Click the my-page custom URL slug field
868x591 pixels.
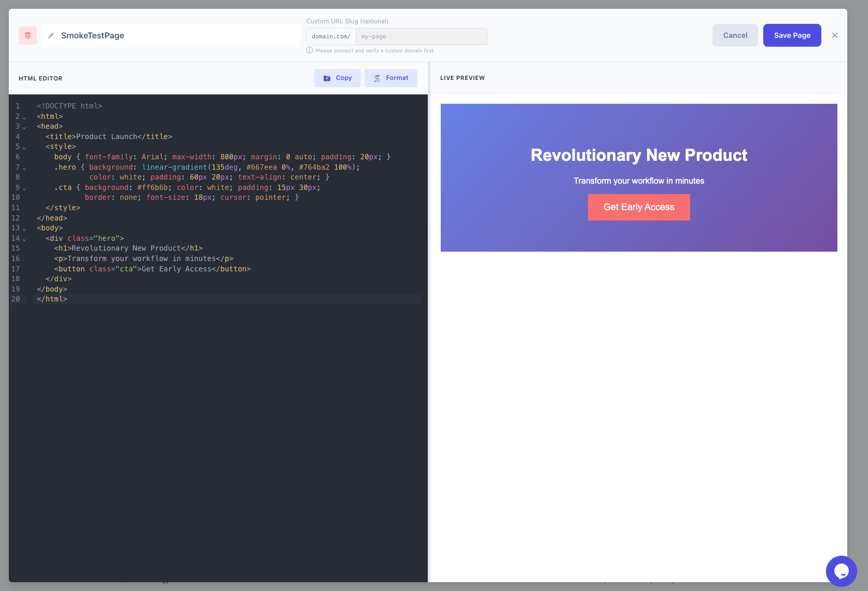click(422, 36)
